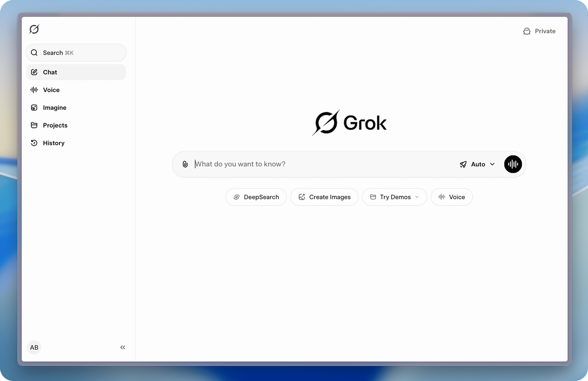The width and height of the screenshot is (588, 381).
Task: Click the History clock icon in sidebar
Action: click(34, 143)
